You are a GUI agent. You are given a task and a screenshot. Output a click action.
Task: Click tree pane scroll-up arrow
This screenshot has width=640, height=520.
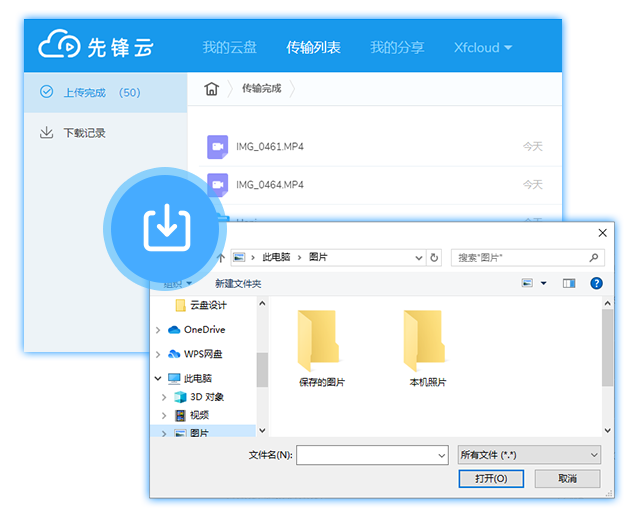[262, 303]
